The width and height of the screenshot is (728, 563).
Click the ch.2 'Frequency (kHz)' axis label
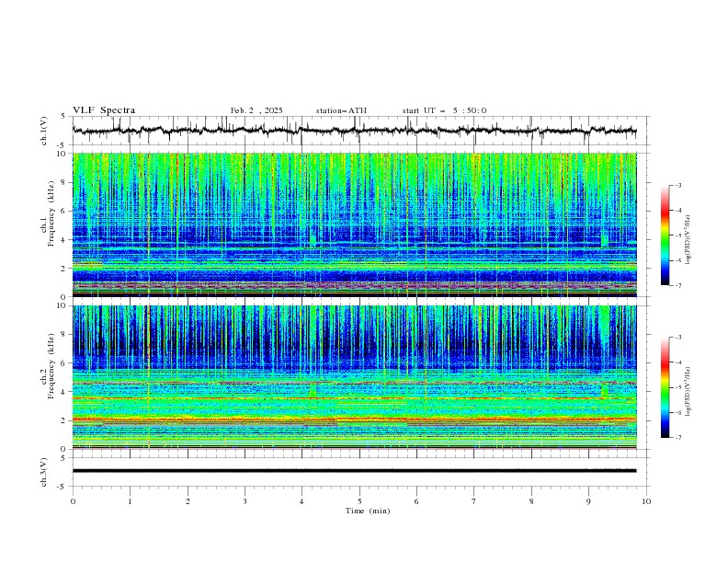[51, 366]
